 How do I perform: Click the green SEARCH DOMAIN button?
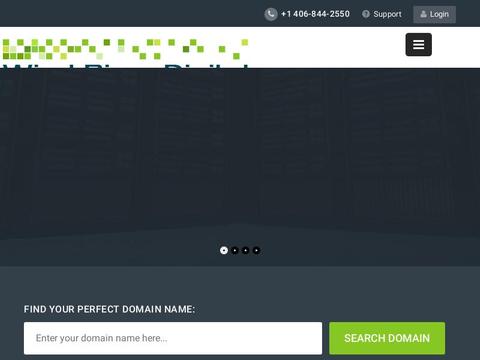pos(387,338)
